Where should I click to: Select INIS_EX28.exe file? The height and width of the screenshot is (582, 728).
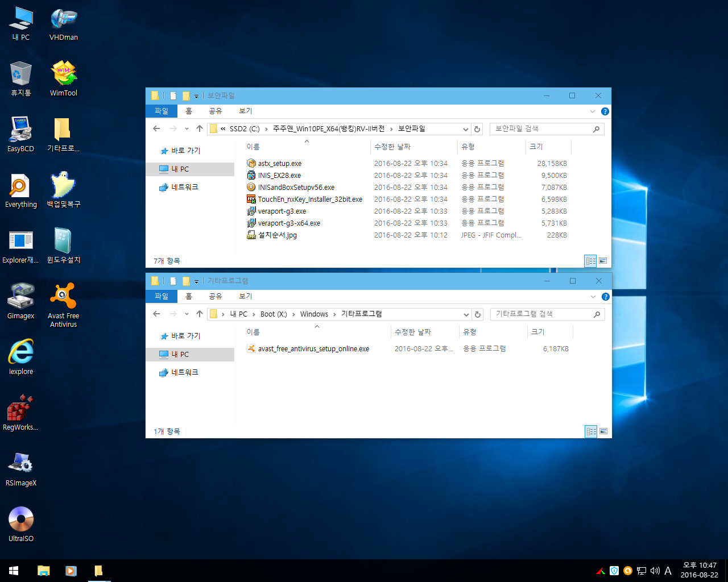(274, 176)
